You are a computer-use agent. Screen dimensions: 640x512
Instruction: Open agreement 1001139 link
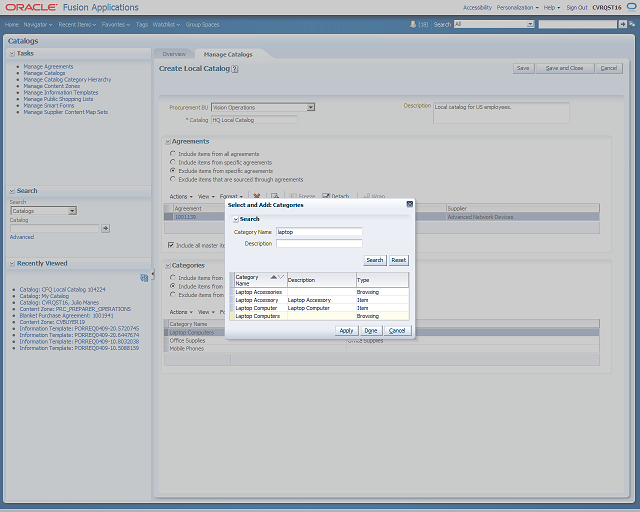click(x=185, y=217)
